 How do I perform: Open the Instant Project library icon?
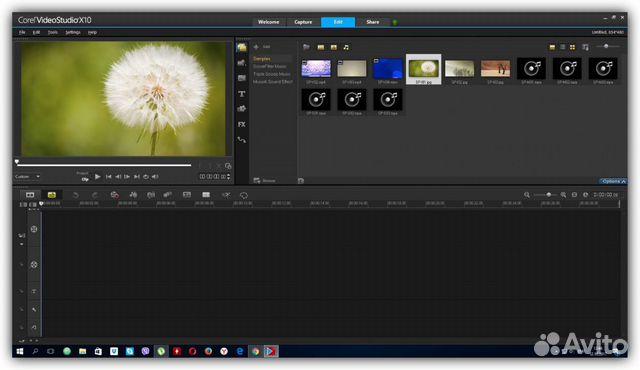pos(242,62)
